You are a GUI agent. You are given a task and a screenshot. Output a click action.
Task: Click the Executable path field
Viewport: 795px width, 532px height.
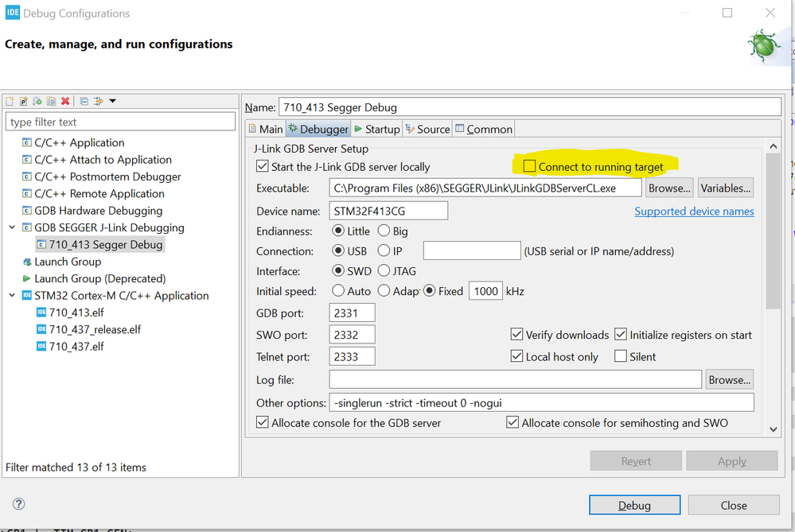pyautogui.click(x=485, y=188)
